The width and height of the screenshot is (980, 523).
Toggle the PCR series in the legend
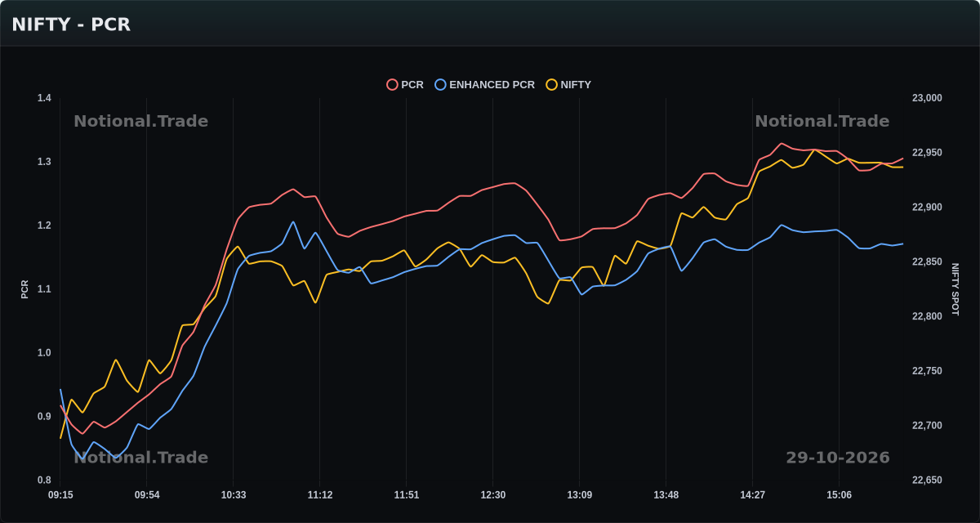[x=405, y=85]
